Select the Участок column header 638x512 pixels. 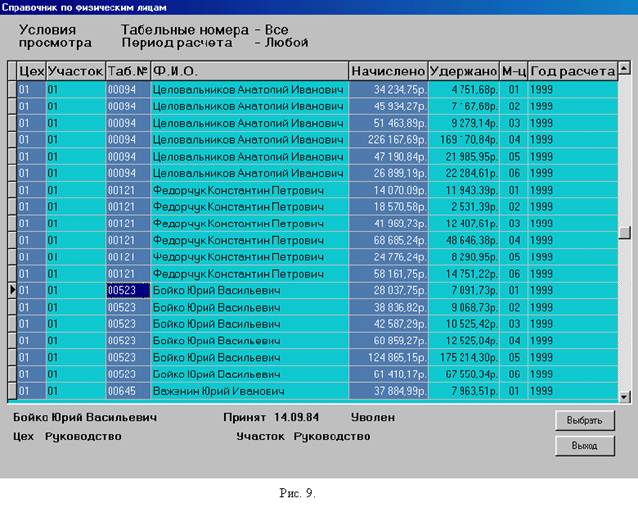click(x=75, y=71)
